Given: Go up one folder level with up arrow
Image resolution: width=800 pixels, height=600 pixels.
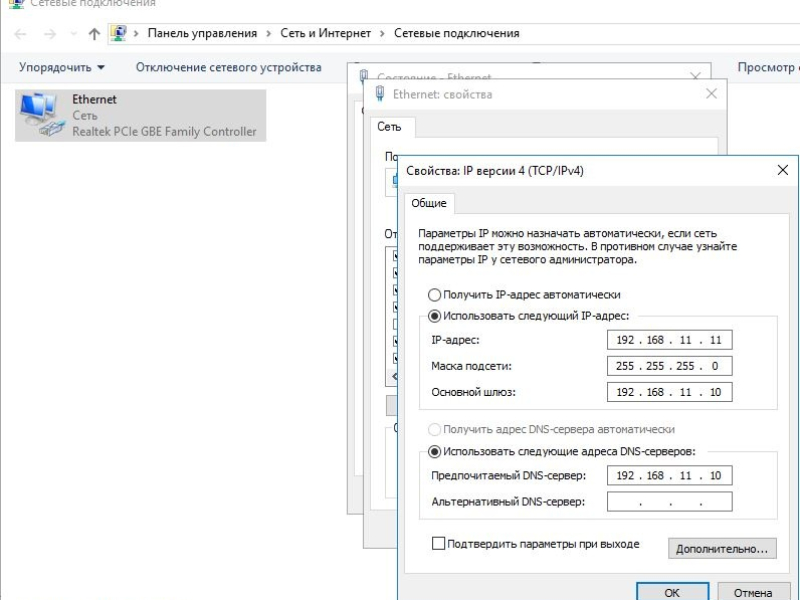Looking at the screenshot, I should (94, 34).
